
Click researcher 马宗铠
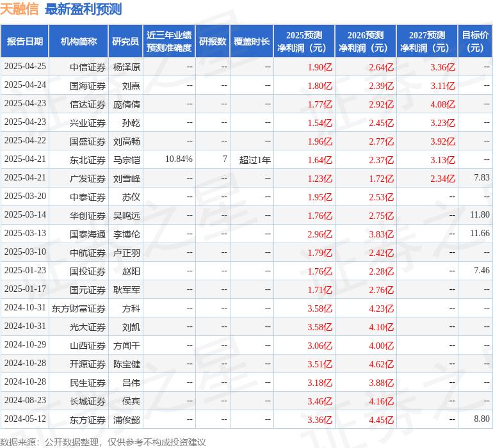pos(126,160)
